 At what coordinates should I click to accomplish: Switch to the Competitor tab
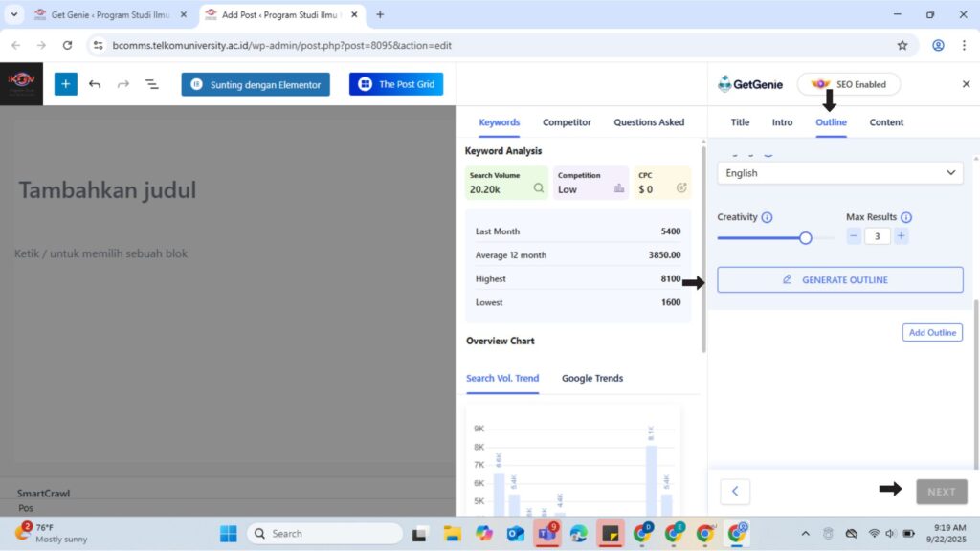coord(567,122)
